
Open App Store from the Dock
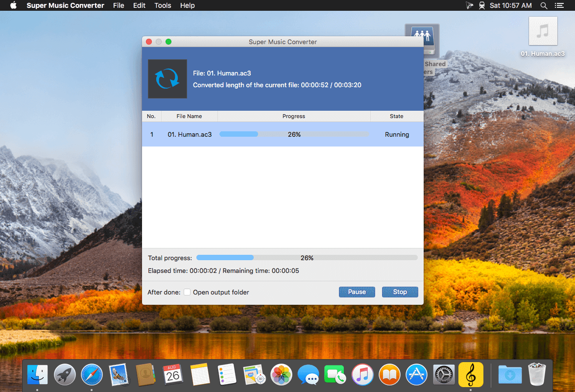click(417, 375)
